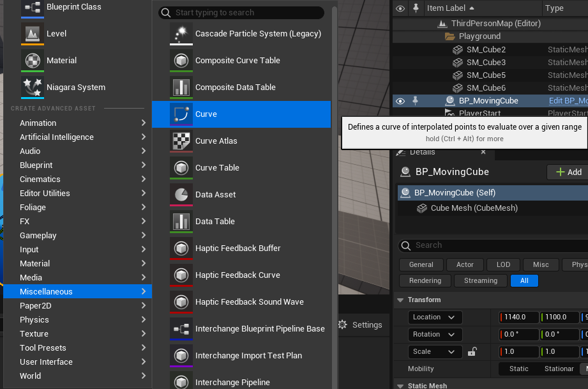Click the Edit BP_MovingCube link
Viewport: 588px width, 389px height.
[x=568, y=100]
